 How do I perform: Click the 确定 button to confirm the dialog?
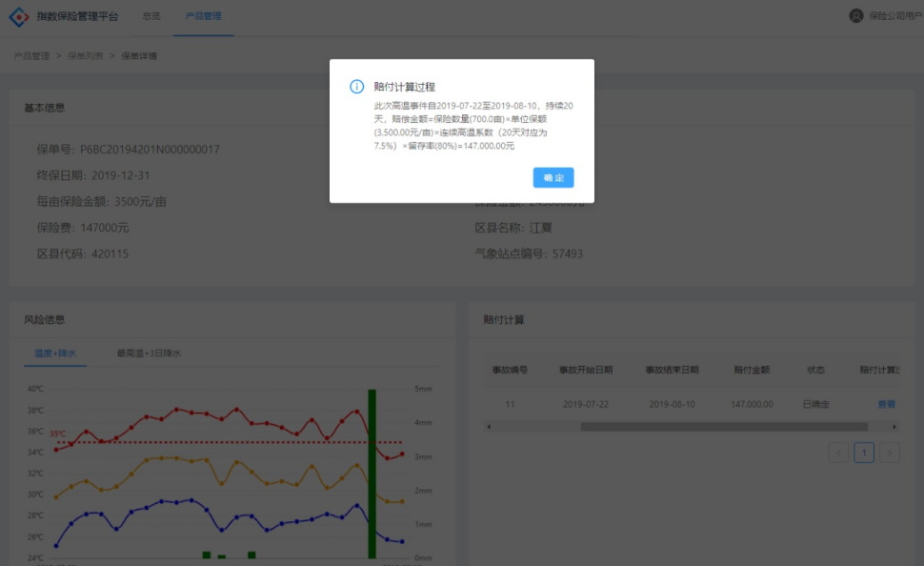[x=552, y=178]
